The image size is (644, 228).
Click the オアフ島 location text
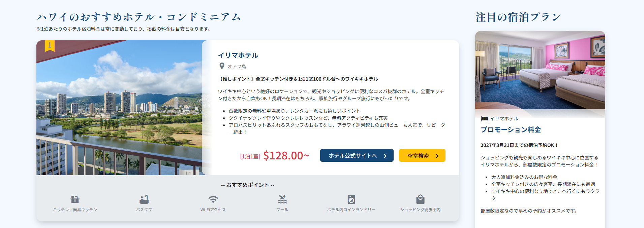click(237, 67)
